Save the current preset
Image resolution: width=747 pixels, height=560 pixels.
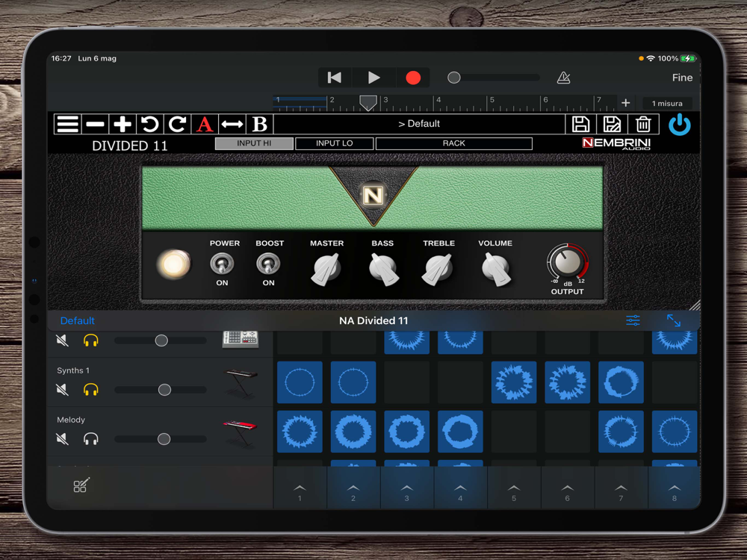coord(580,124)
